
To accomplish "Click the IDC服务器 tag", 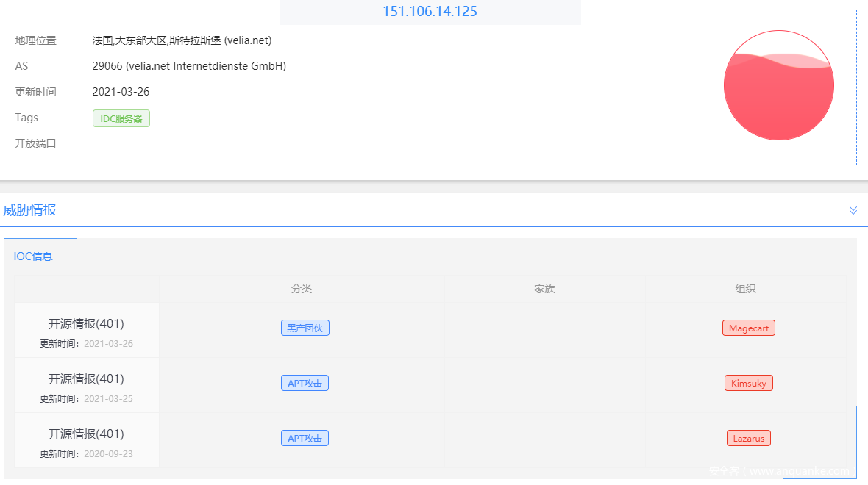I will [x=121, y=118].
